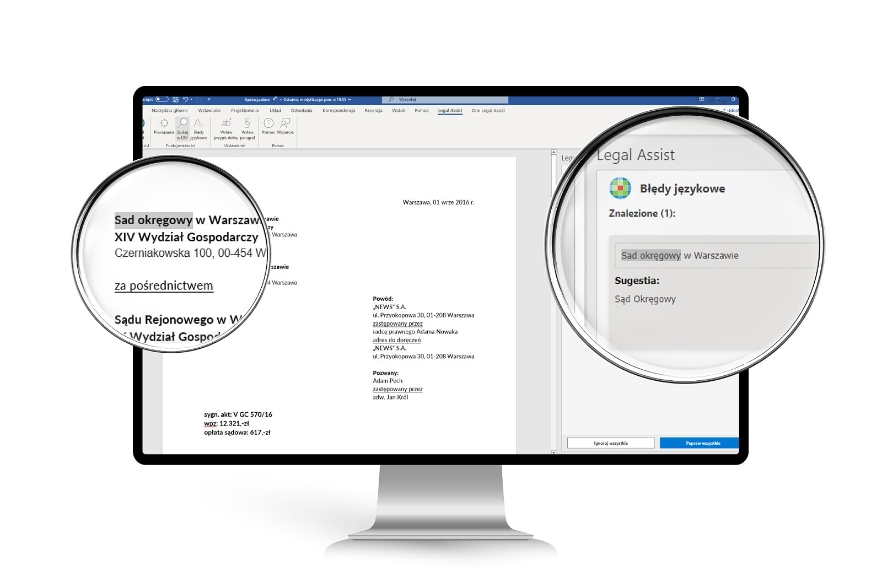Viewport: 882px width, 588px height.
Task: Click the document scrollbar down arrow
Action: (553, 452)
